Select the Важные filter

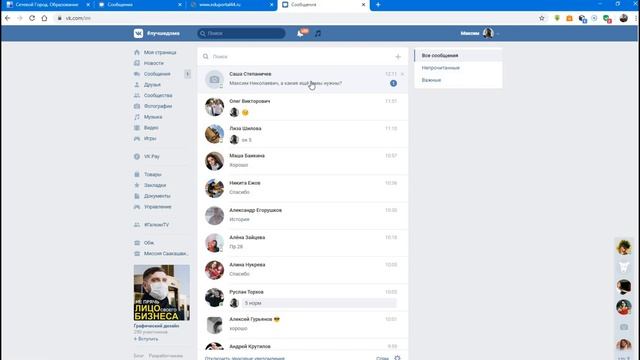[x=458, y=80]
